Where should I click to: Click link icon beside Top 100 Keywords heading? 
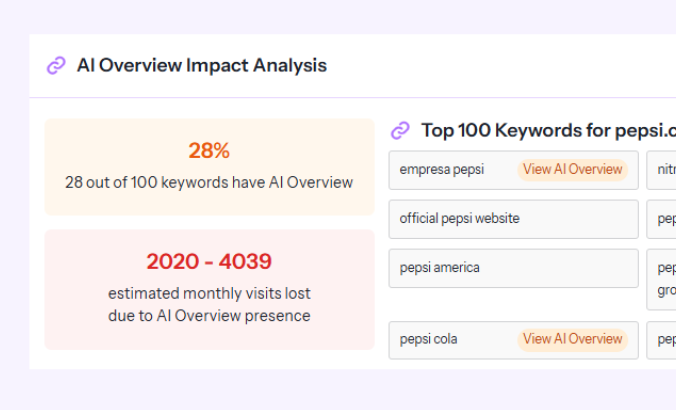point(400,130)
